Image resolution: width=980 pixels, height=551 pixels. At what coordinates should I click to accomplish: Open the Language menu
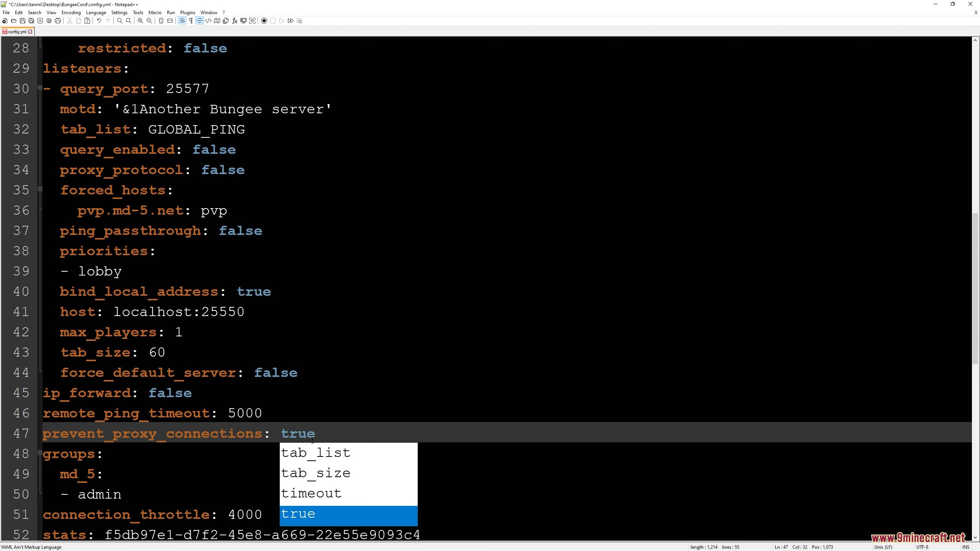tap(96, 12)
